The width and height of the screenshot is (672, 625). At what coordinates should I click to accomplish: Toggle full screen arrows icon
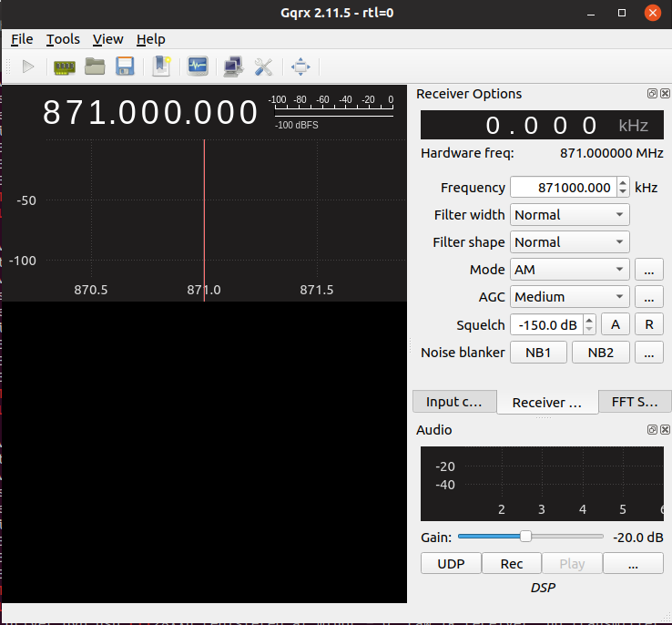(300, 67)
